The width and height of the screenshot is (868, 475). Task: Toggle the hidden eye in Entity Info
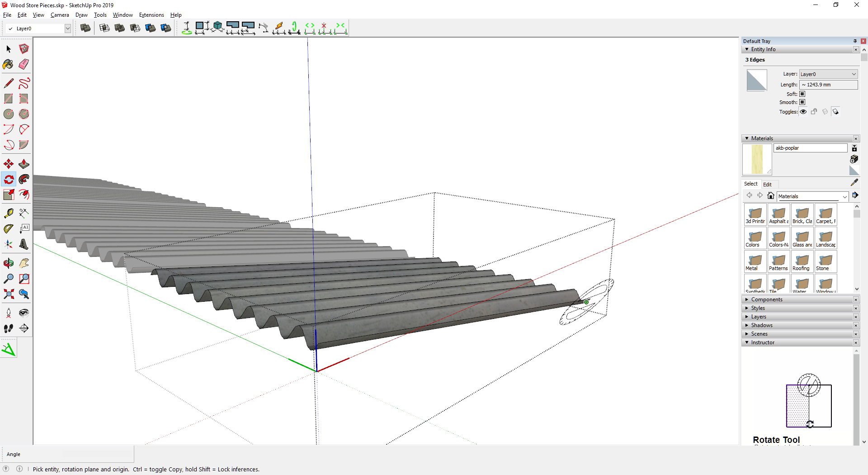coord(803,112)
